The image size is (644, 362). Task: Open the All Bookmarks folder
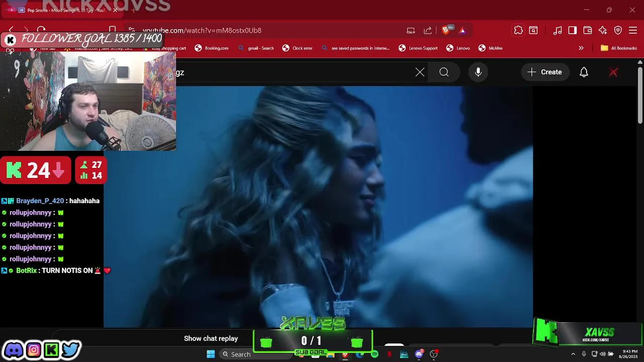tap(619, 48)
